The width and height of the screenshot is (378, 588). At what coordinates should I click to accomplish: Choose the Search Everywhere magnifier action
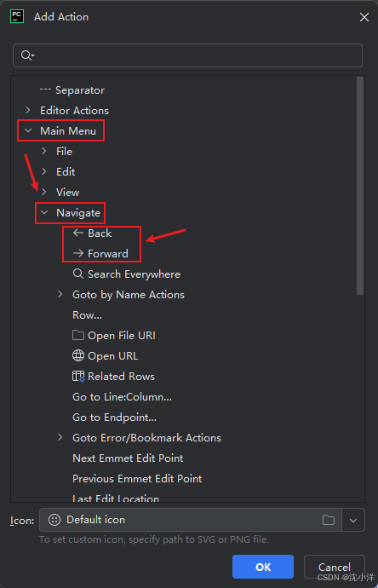[x=78, y=274]
